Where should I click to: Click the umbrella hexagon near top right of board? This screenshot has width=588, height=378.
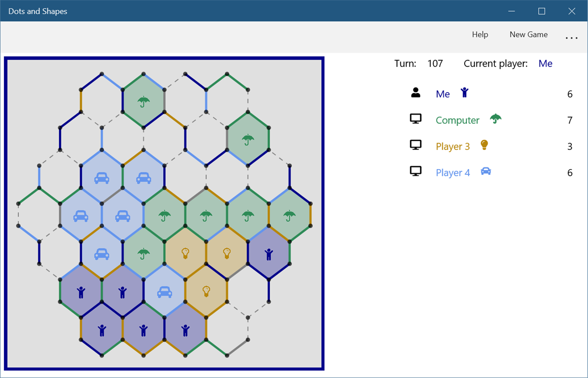(x=248, y=140)
